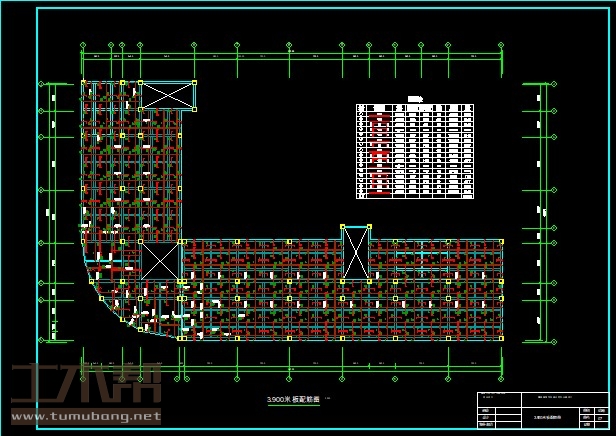
Task: Select the tall crossed opening in the horizontal wing
Action: (356, 253)
